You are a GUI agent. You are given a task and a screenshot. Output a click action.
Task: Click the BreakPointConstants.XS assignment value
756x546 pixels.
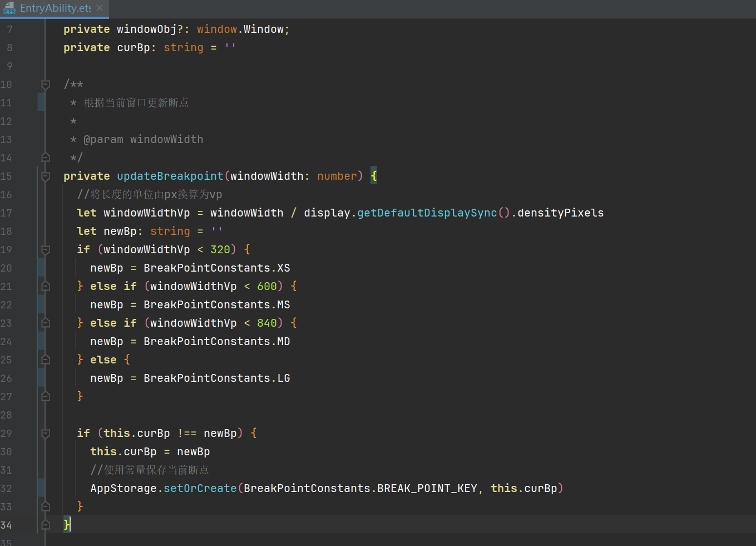(x=217, y=268)
